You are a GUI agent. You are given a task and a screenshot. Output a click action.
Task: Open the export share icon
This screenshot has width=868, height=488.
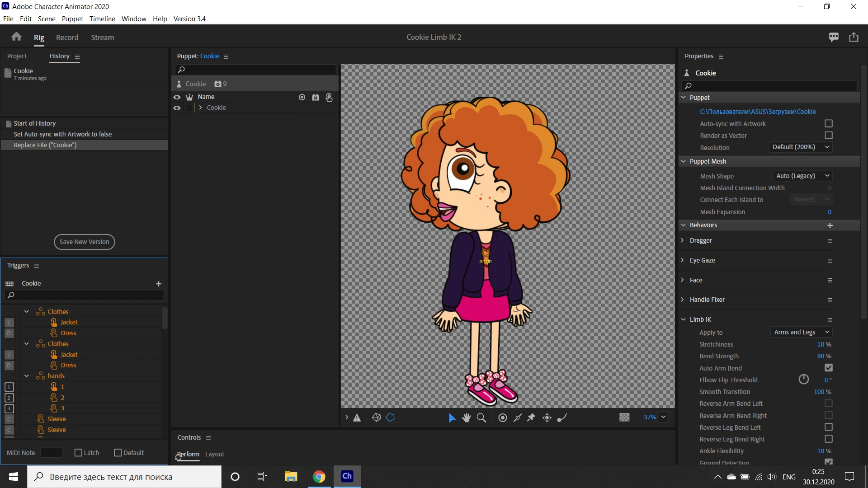[854, 38]
